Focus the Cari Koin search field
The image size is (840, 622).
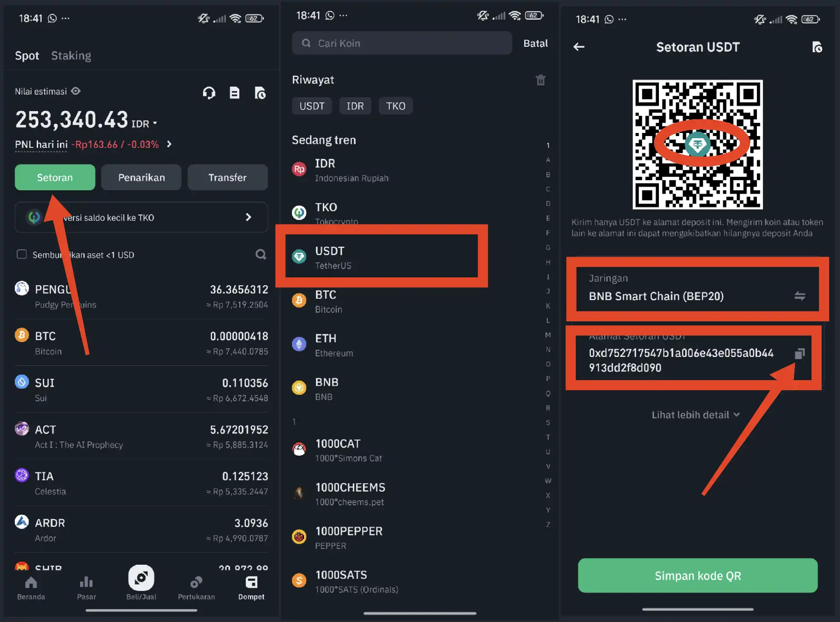(x=402, y=43)
